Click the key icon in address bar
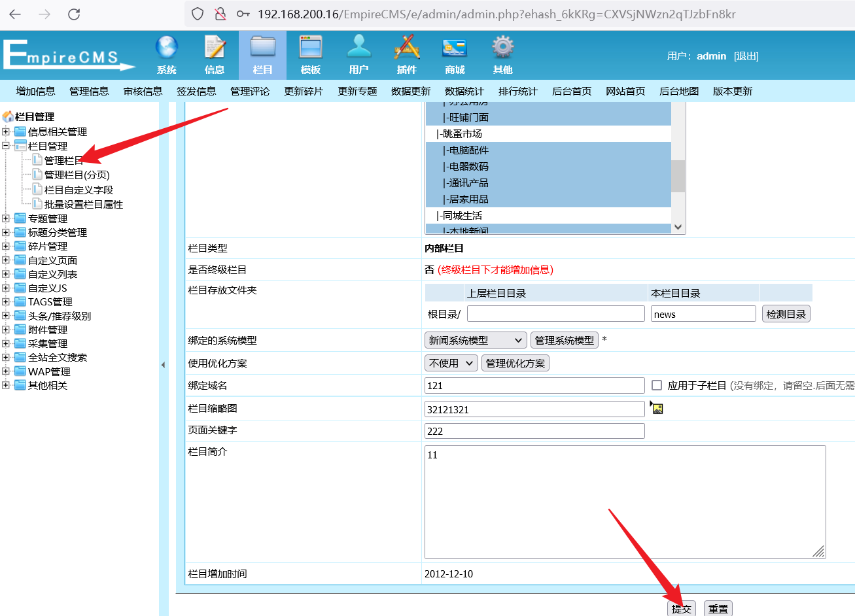Viewport: 855px width, 616px height. (x=243, y=14)
